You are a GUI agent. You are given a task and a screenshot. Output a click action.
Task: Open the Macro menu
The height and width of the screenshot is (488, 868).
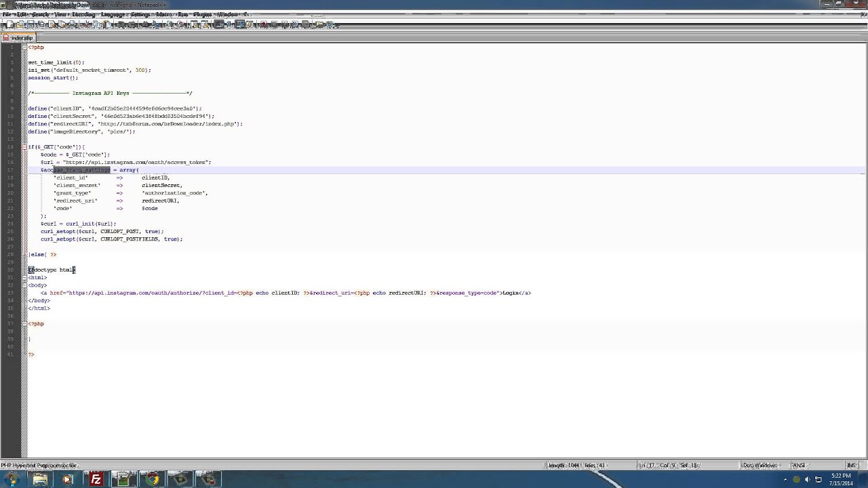(x=163, y=14)
